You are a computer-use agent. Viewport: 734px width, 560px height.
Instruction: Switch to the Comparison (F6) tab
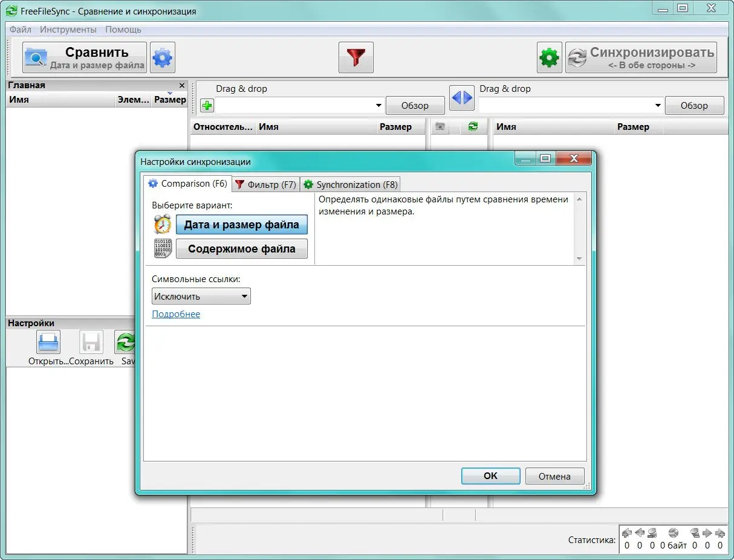pos(187,184)
